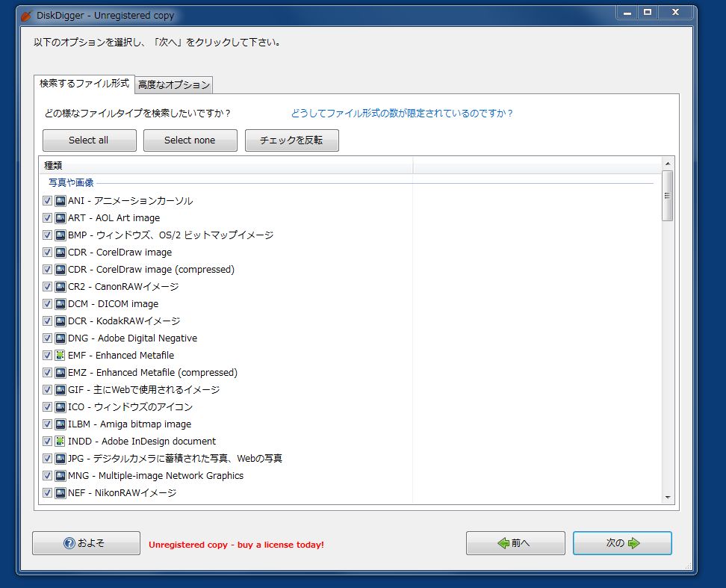726x588 pixels.
Task: Click the およそ about button
Action: (x=86, y=543)
